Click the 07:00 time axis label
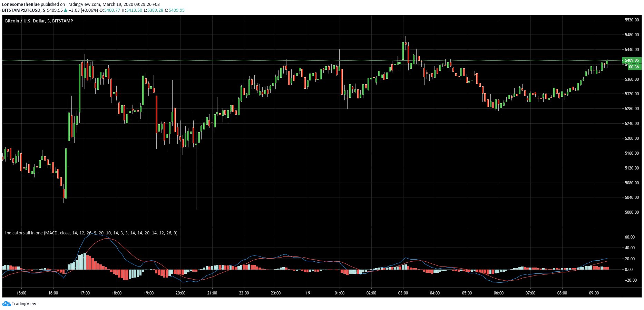Viewport: 644px width, 310px height. (x=530, y=293)
